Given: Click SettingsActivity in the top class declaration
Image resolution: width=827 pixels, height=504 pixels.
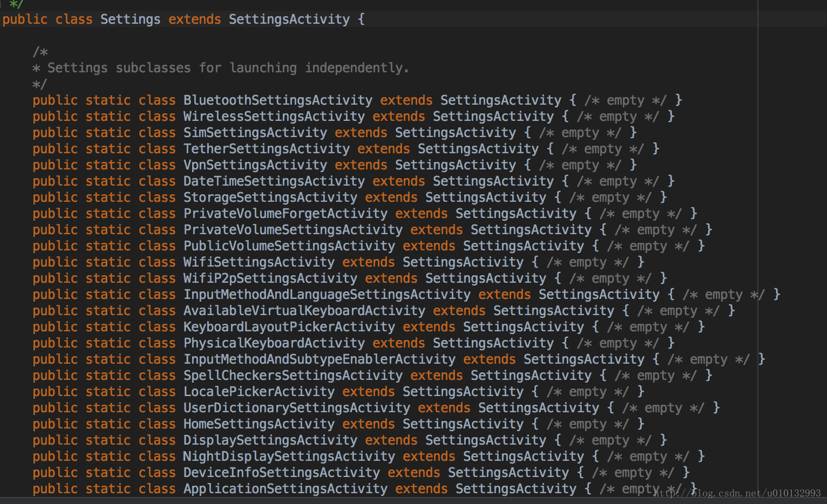Looking at the screenshot, I should (289, 19).
